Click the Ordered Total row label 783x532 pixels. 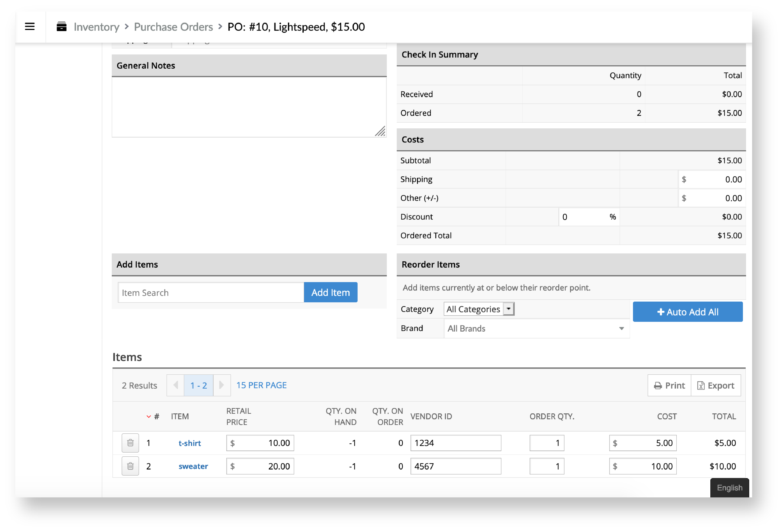tap(426, 236)
